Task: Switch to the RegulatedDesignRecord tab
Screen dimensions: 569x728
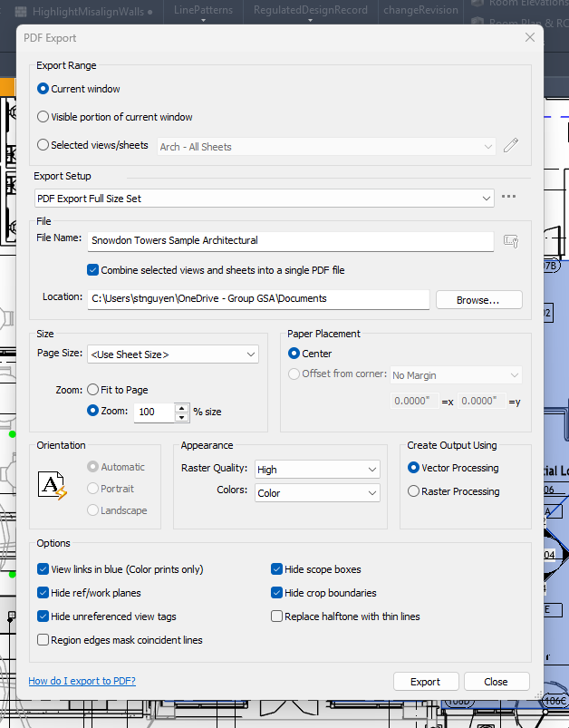Action: pyautogui.click(x=310, y=10)
